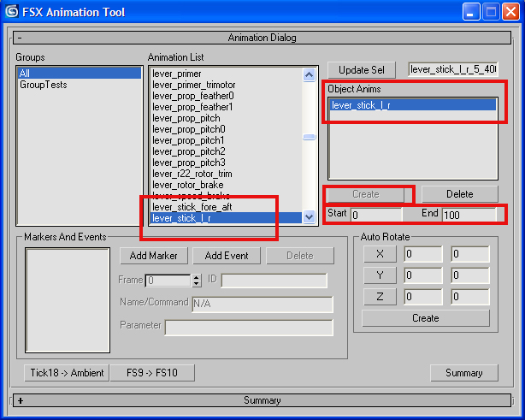Click the Add Event button

tap(227, 256)
